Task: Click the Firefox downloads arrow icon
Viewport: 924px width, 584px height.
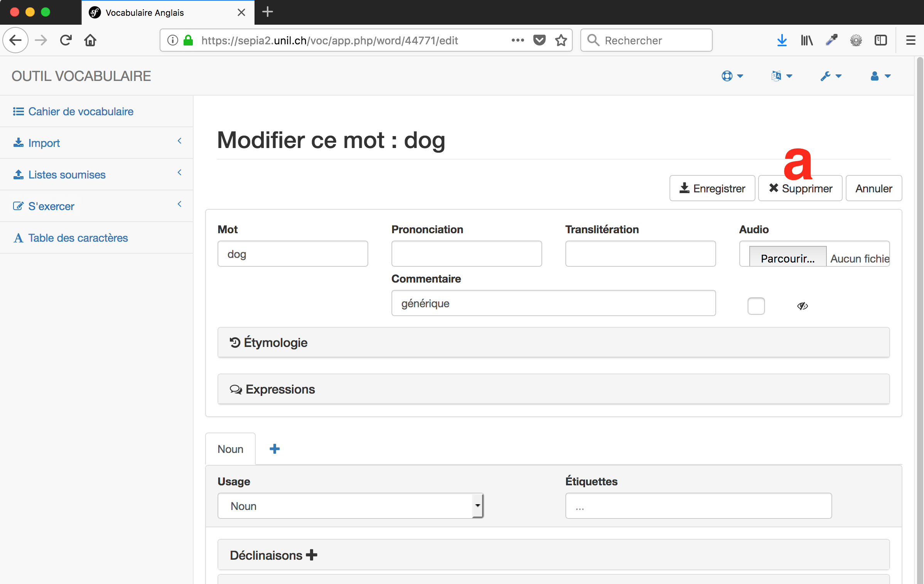Action: tap(782, 40)
